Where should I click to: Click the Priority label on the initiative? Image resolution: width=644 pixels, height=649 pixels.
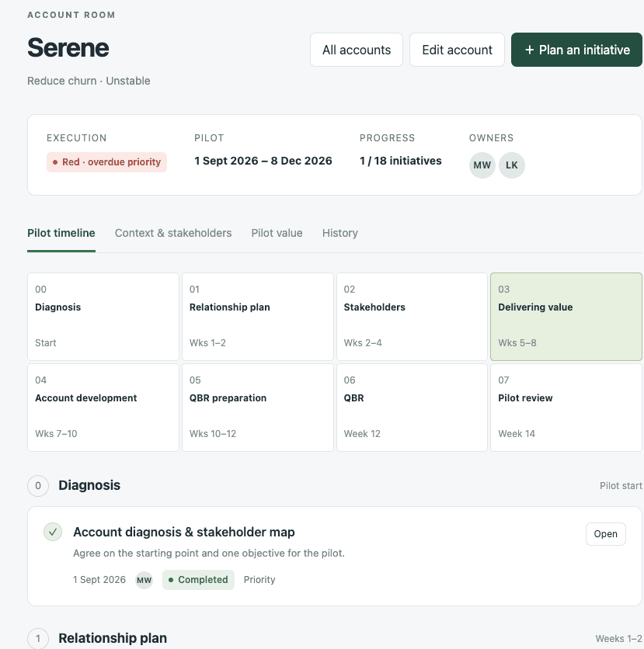click(x=259, y=580)
